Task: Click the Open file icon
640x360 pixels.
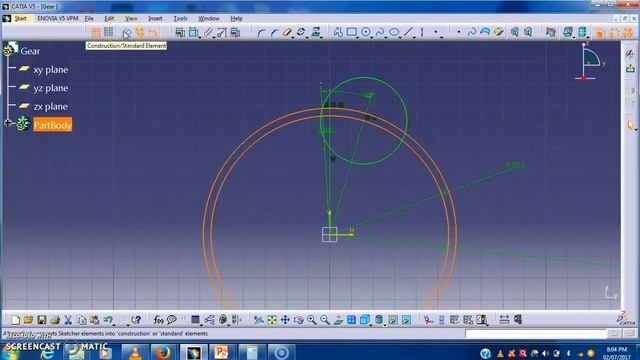Action: [x=28, y=320]
